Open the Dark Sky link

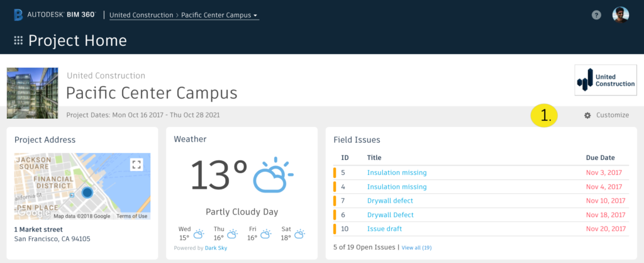tap(215, 248)
